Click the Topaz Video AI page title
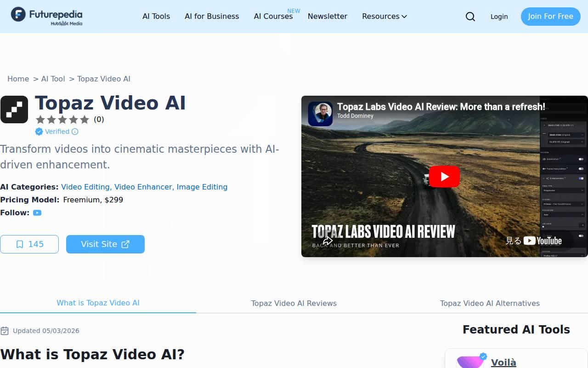 tap(110, 103)
